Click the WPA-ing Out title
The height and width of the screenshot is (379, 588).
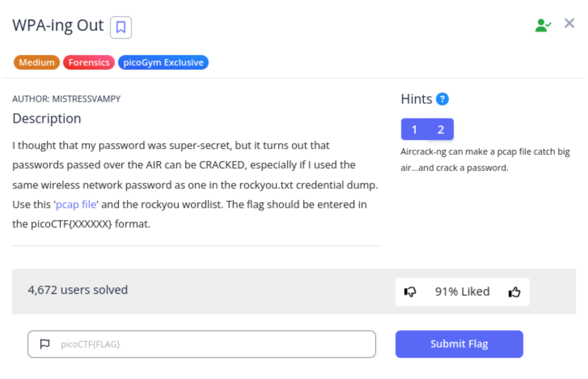[58, 26]
